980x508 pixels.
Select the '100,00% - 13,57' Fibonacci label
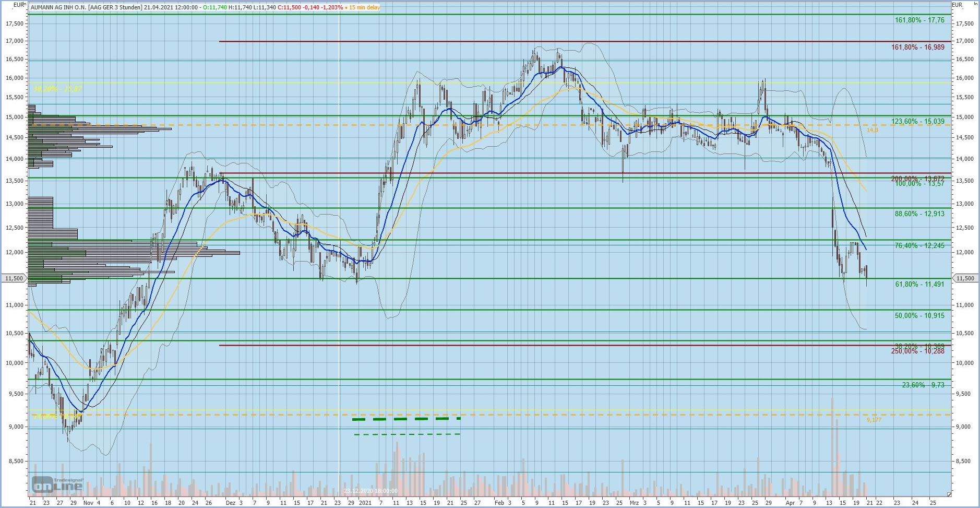(x=919, y=184)
